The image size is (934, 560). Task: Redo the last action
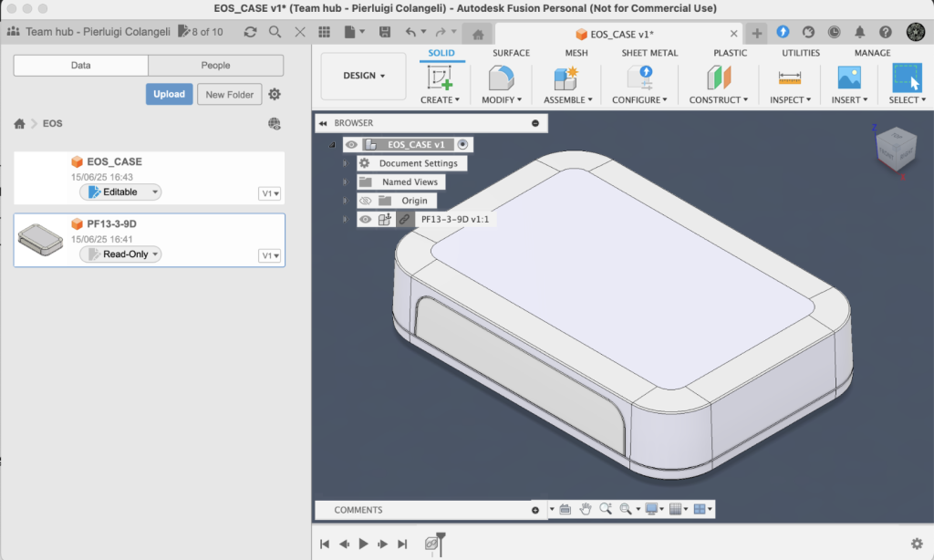[x=441, y=32]
